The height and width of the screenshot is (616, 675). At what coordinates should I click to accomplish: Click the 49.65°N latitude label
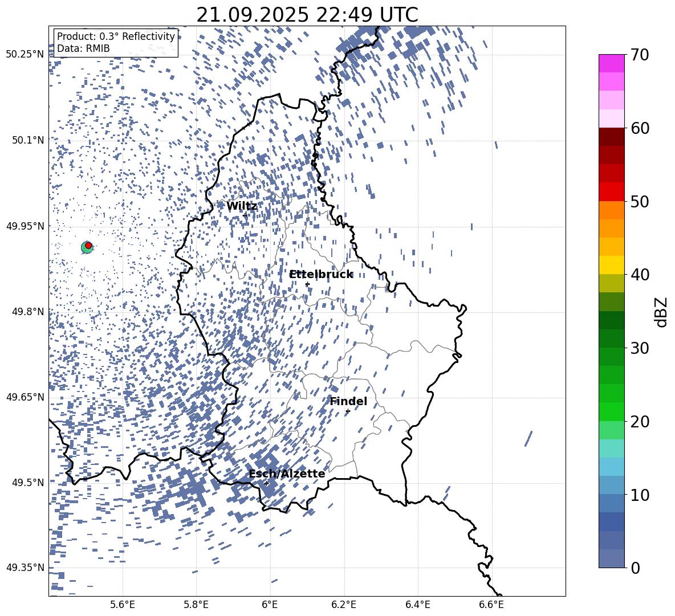[x=26, y=397]
